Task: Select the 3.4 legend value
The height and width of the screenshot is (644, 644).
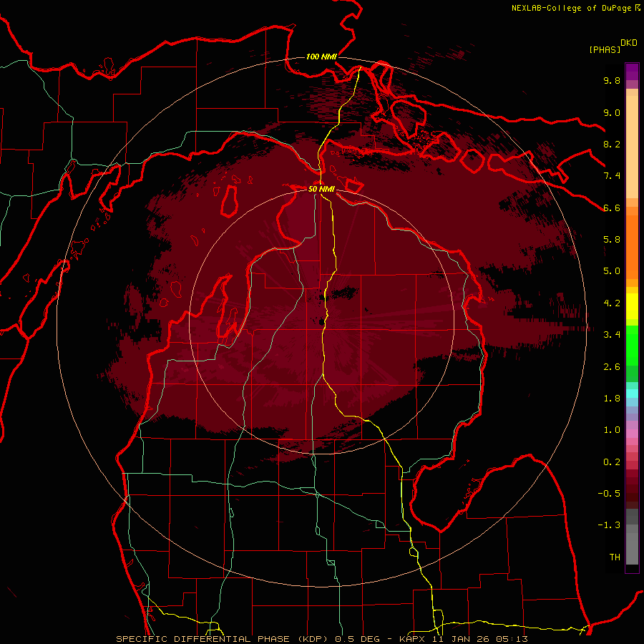Action: click(612, 335)
